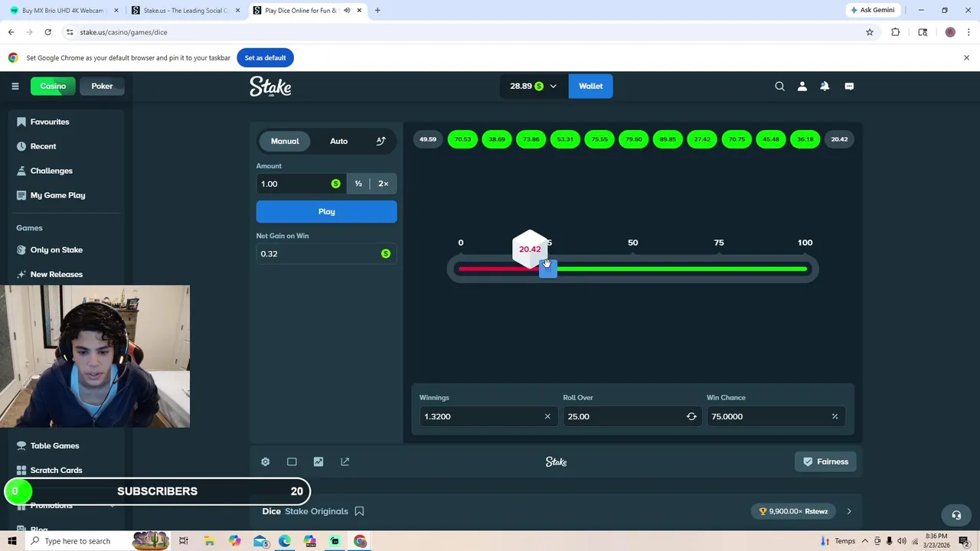
Task: Open Windows Start menu
Action: pyautogui.click(x=11, y=541)
